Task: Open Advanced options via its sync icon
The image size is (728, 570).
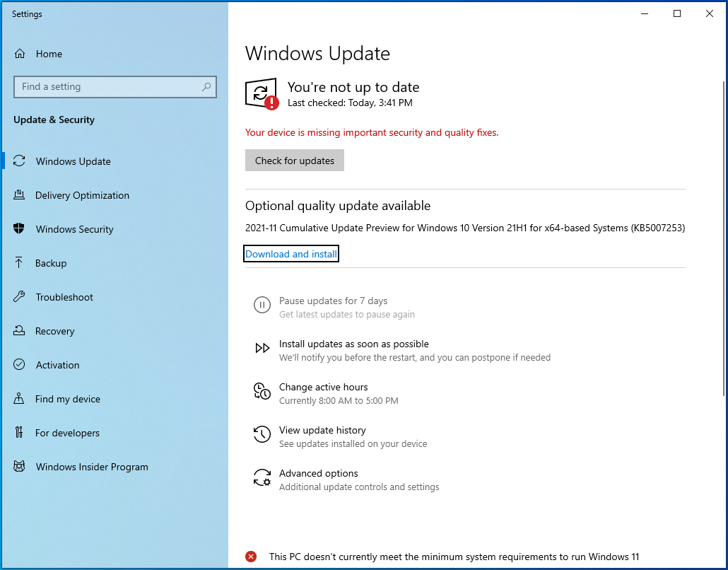Action: [262, 477]
